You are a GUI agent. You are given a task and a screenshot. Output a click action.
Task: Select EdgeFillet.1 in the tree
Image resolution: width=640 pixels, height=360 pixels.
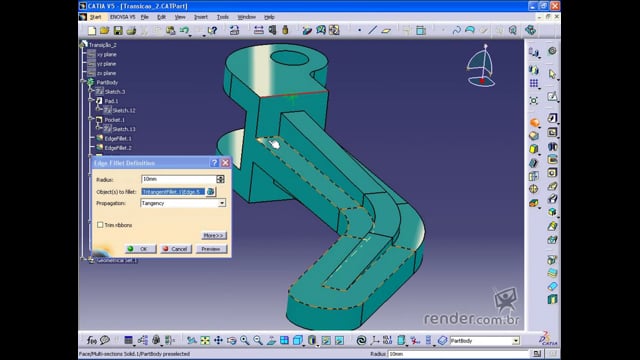click(118, 138)
